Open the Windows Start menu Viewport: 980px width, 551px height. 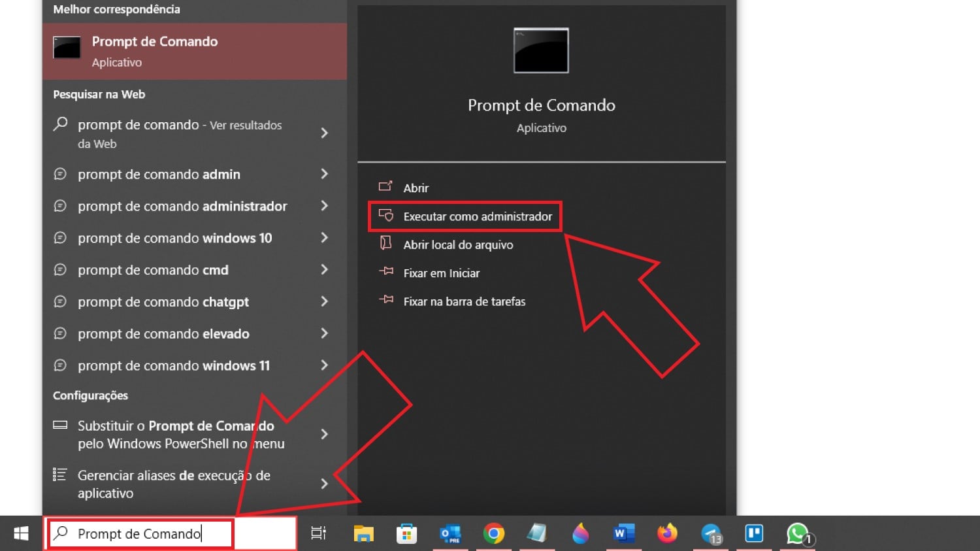(21, 533)
